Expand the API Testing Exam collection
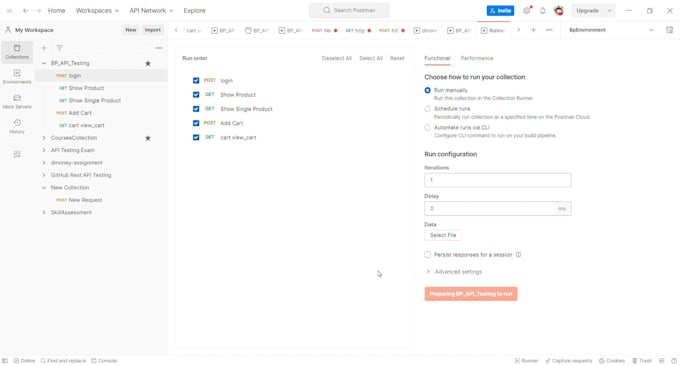The height and width of the screenshot is (366, 680). (44, 150)
